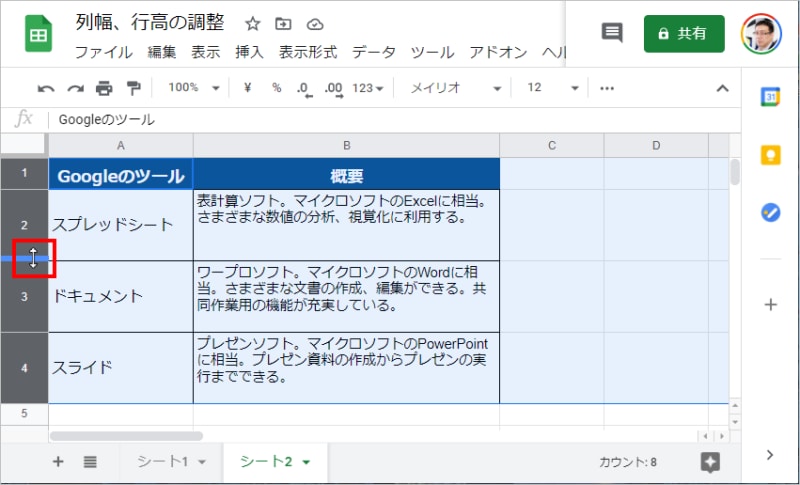Add a new sheet with plus button
The image size is (800, 485).
point(58,462)
